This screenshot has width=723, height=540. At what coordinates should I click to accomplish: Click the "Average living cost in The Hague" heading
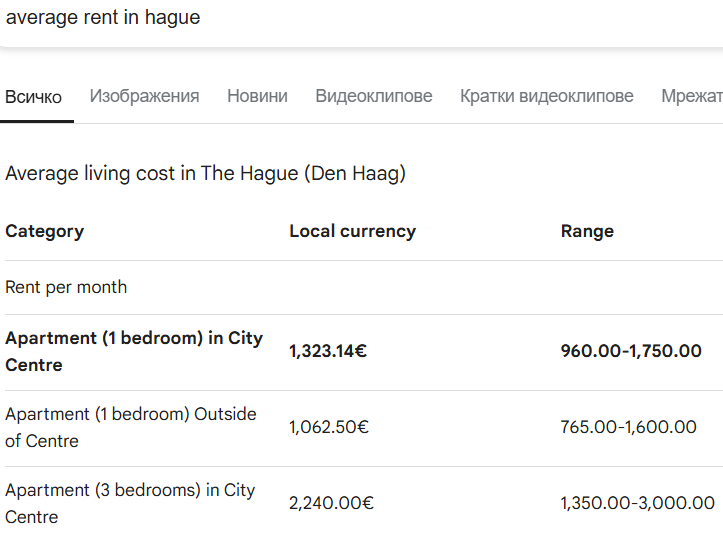click(205, 174)
